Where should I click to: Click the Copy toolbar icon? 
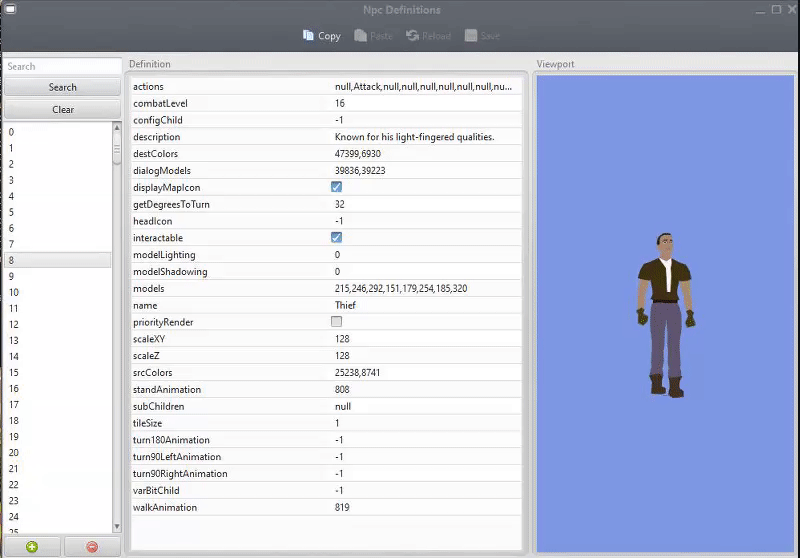309,36
